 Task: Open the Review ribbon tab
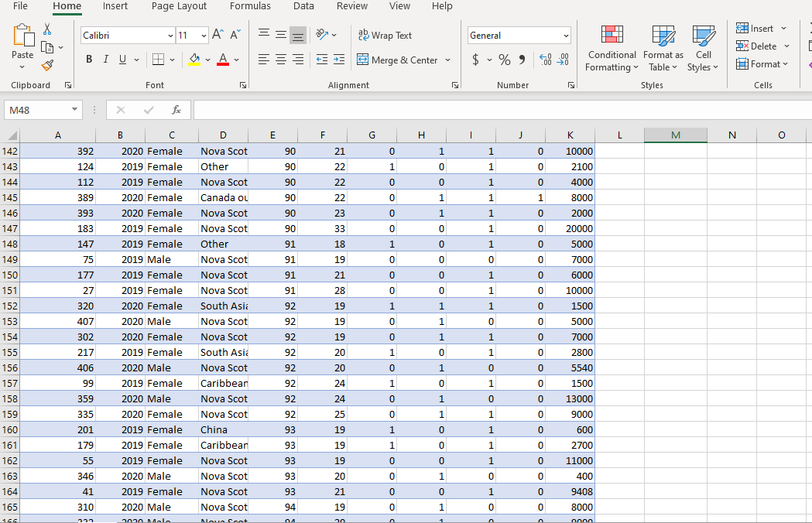[352, 6]
